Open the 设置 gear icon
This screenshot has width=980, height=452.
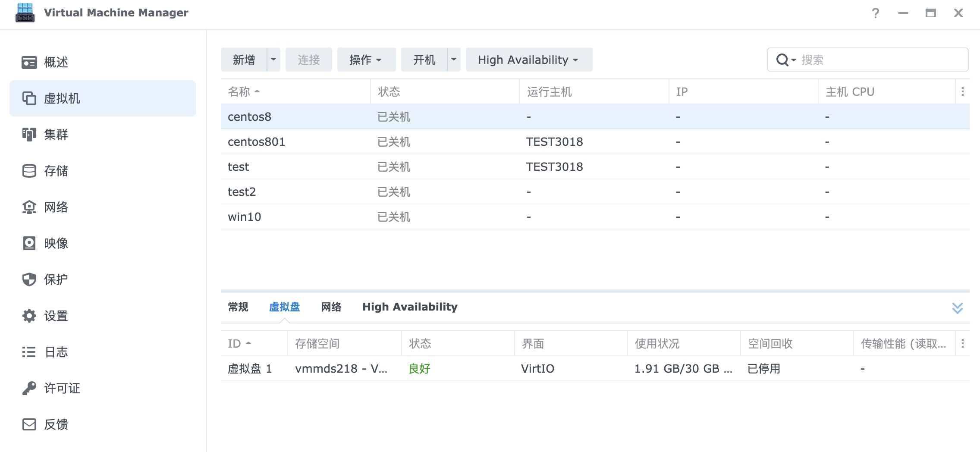pyautogui.click(x=29, y=316)
